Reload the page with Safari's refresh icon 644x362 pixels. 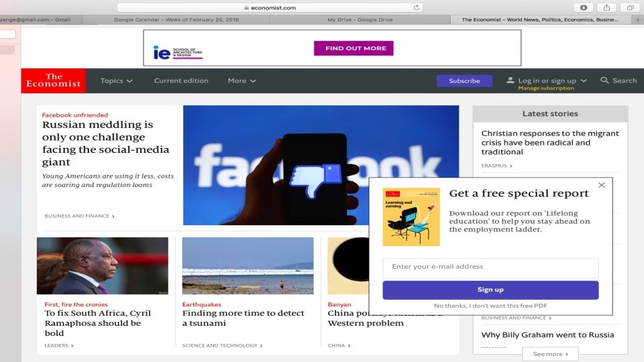[x=417, y=7]
